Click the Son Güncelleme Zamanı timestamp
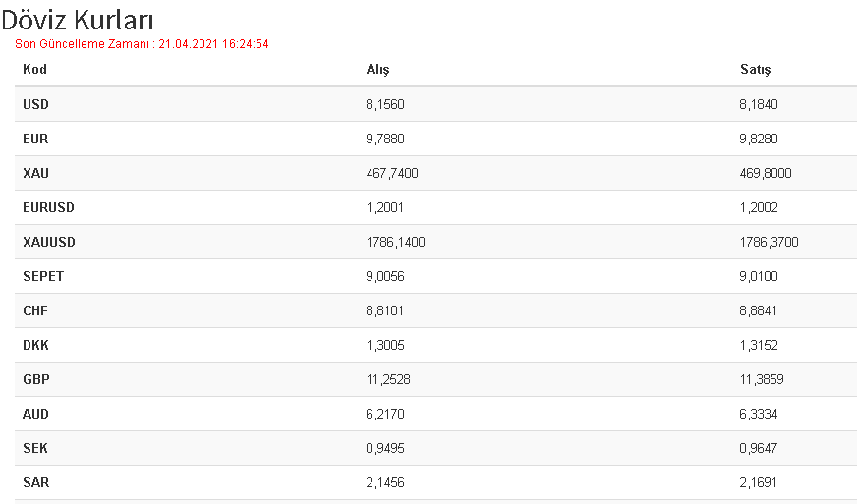The width and height of the screenshot is (857, 504). 142,44
